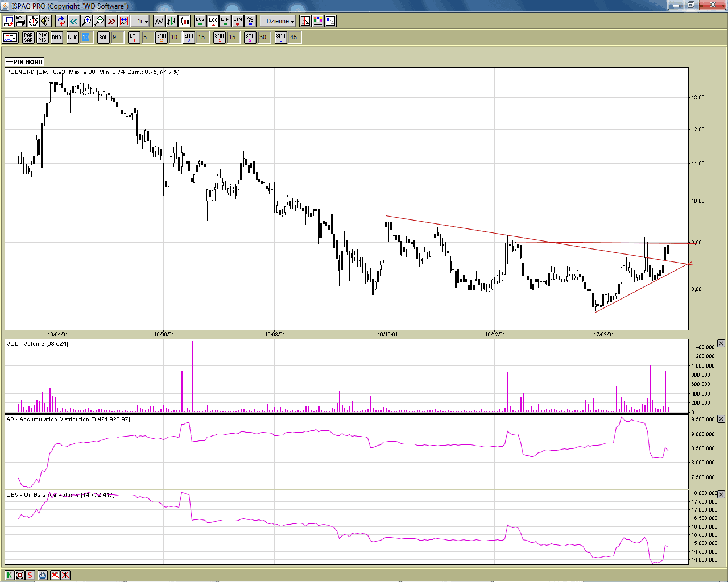Switch to line chart type icon
The image size is (728, 582).
pyautogui.click(x=159, y=21)
